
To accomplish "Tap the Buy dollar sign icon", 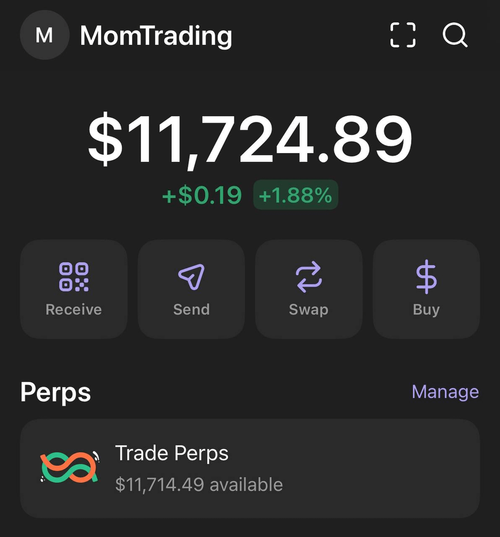I will 426,277.
